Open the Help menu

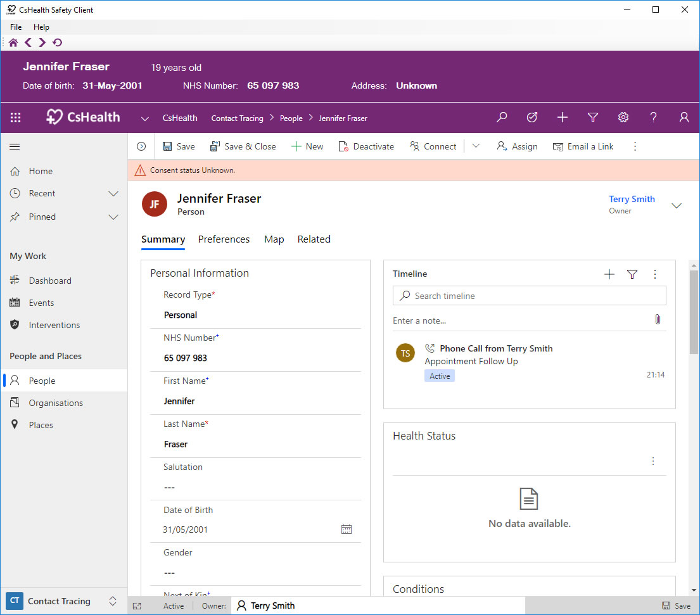point(41,27)
